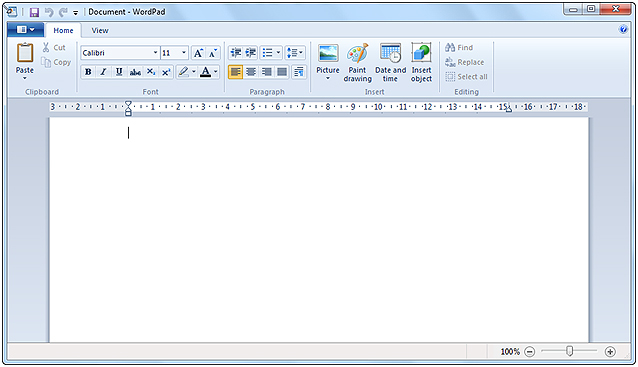
Task: Open the Paste options arrow
Action: point(25,78)
